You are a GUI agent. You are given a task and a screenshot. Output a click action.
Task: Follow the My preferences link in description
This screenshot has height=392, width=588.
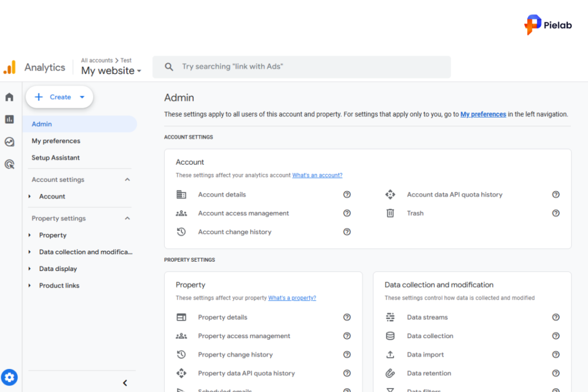point(483,114)
